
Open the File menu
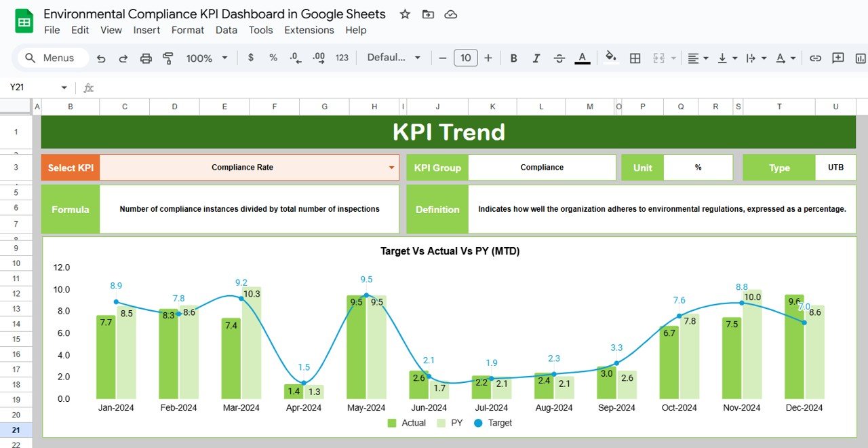click(52, 30)
